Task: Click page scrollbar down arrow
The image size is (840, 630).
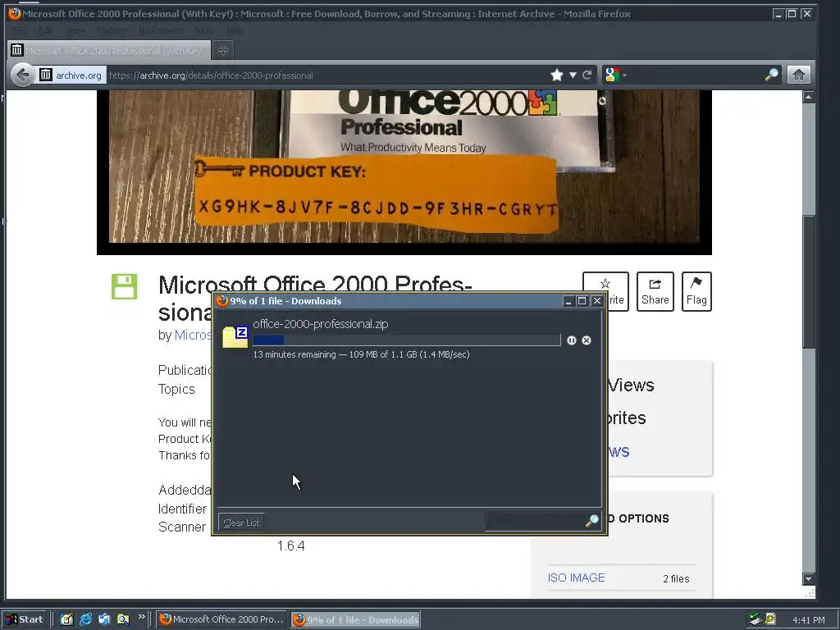Action: [808, 579]
